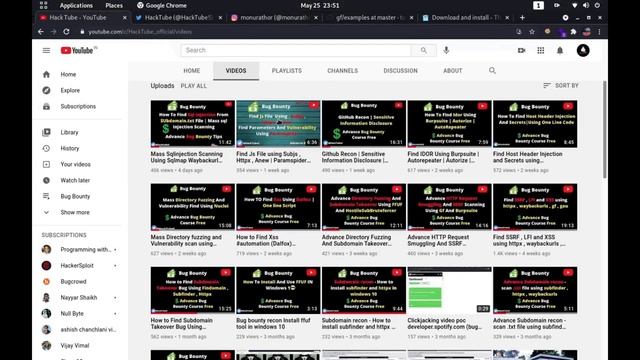
Task: Open the system power icon
Action: pos(597,5)
